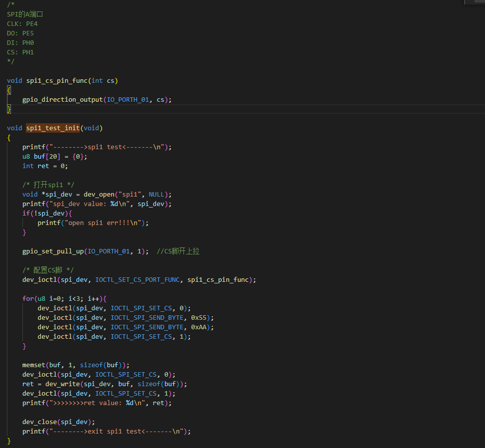The width and height of the screenshot is (485, 448).
Task: Click the "DI: PH0" comment line
Action: 20,43
